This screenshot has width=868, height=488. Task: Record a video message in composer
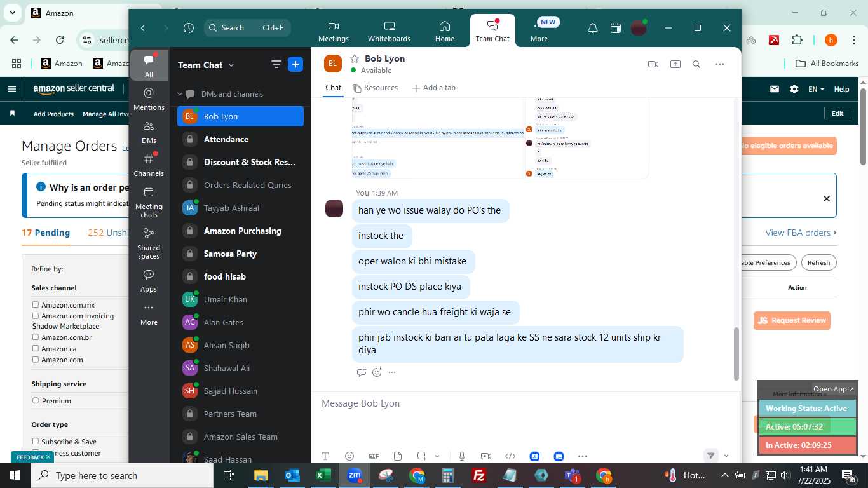tap(486, 456)
